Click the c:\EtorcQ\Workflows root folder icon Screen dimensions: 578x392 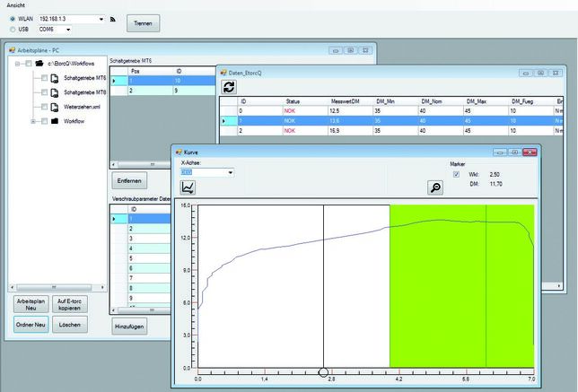(38, 64)
